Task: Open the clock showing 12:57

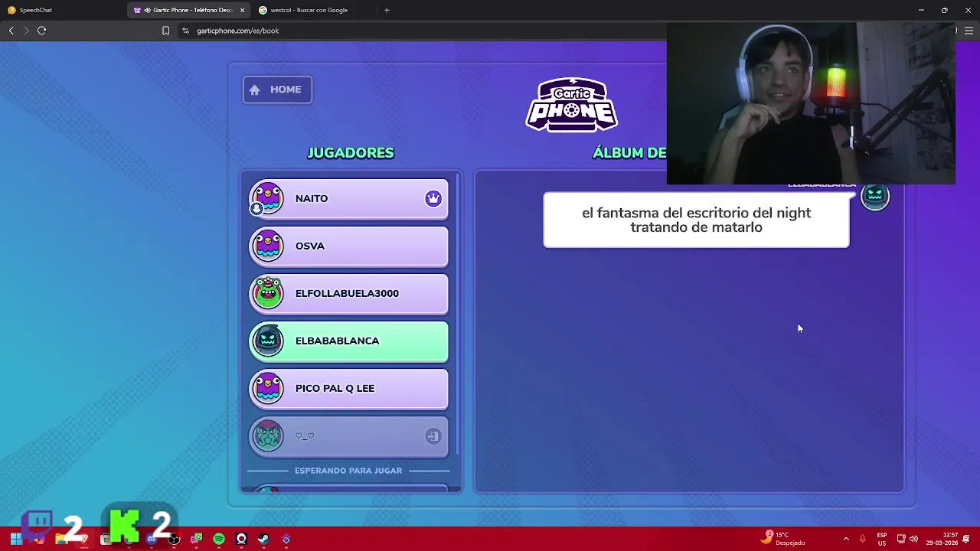Action: [x=942, y=539]
